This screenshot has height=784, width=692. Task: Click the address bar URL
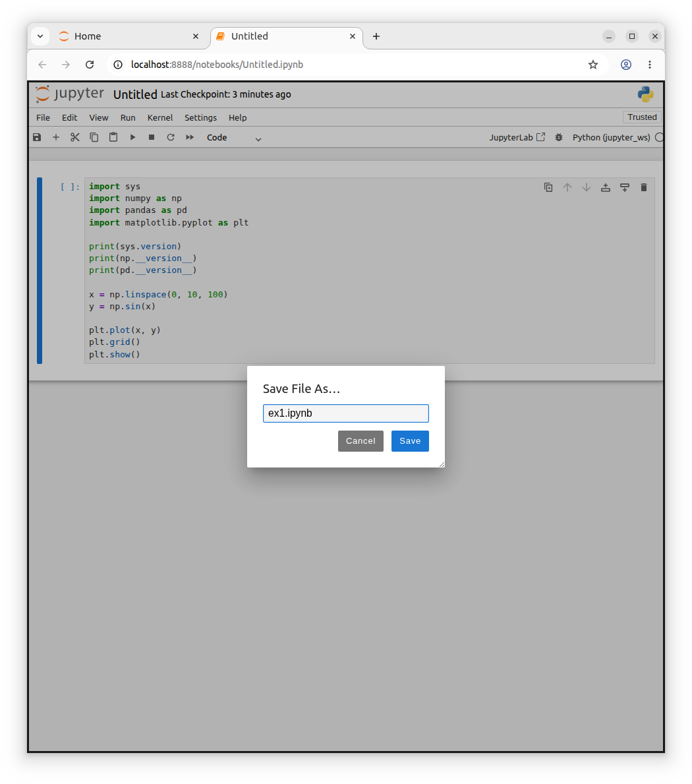217,65
